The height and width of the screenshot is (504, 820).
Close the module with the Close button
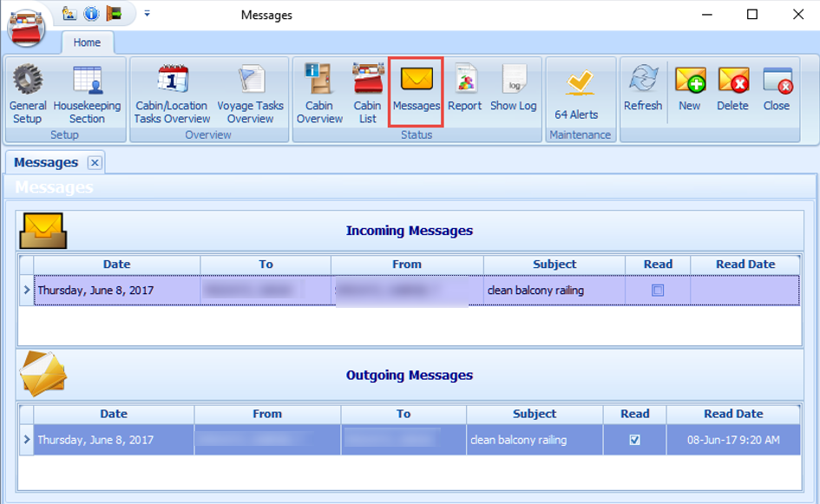coord(777,87)
